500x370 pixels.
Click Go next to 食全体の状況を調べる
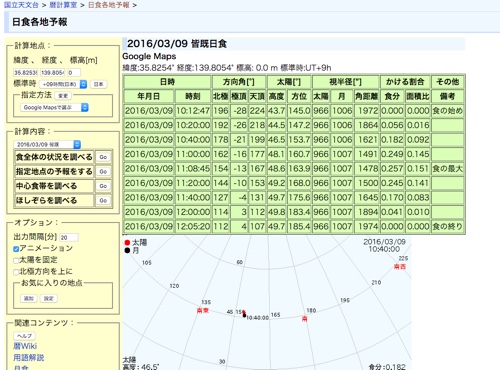click(103, 157)
